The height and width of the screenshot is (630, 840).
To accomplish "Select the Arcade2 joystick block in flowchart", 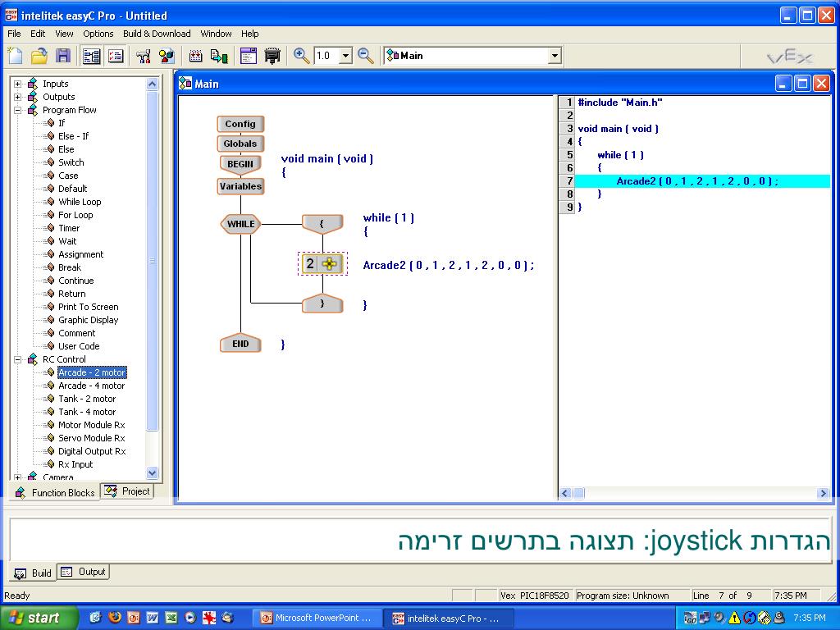I will point(322,263).
